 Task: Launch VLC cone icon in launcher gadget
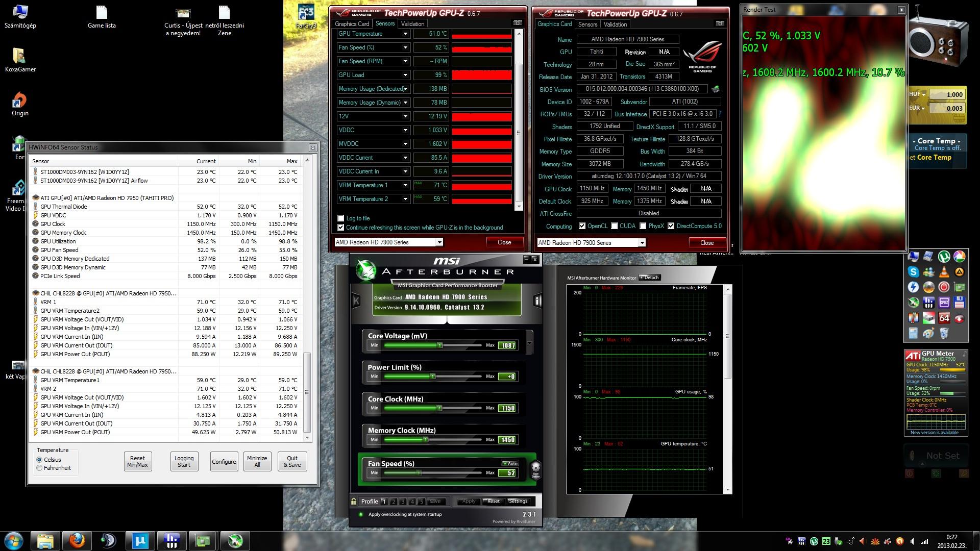tap(944, 272)
